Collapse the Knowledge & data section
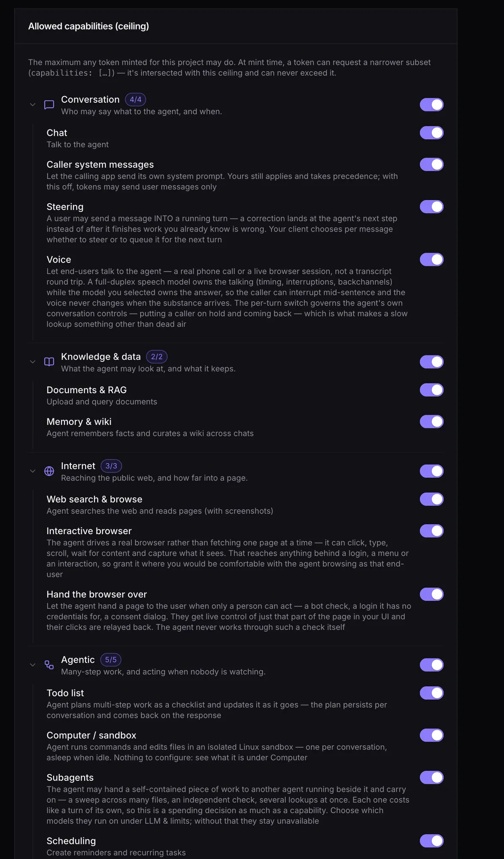This screenshot has height=859, width=504. click(33, 362)
